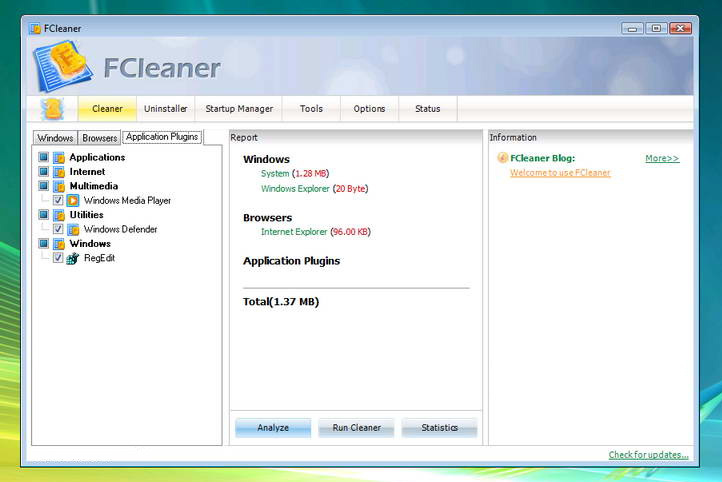722x482 pixels.
Task: Click the System report entry
Action: point(295,174)
